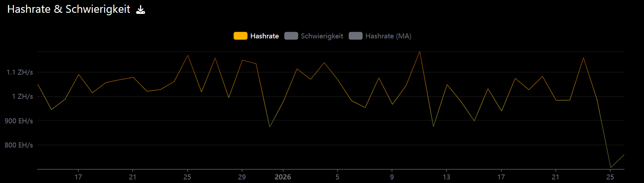Show Hashrate (MA) series via its label

[388, 36]
